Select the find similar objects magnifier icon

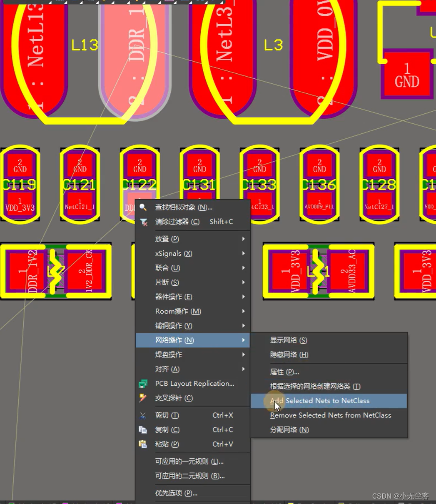143,207
